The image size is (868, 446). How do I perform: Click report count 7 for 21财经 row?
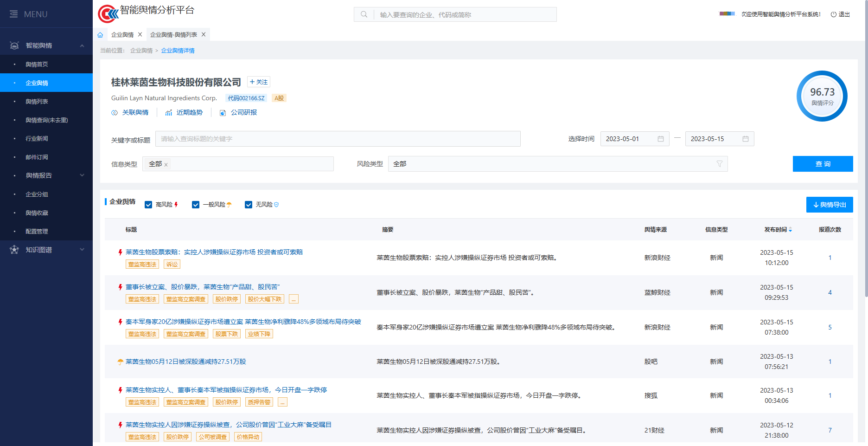click(x=830, y=430)
